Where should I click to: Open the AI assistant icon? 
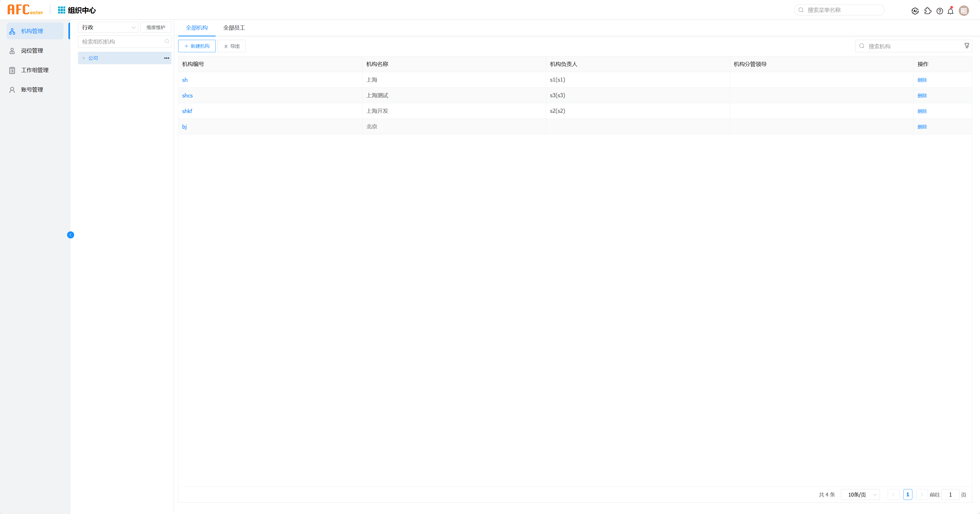tap(915, 11)
